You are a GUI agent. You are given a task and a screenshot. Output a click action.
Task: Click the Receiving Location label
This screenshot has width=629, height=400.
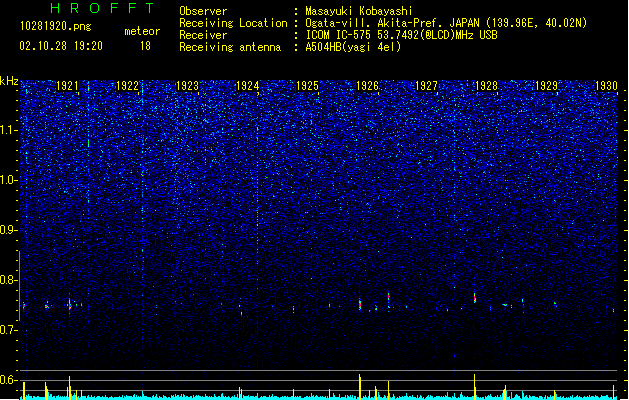pyautogui.click(x=233, y=23)
